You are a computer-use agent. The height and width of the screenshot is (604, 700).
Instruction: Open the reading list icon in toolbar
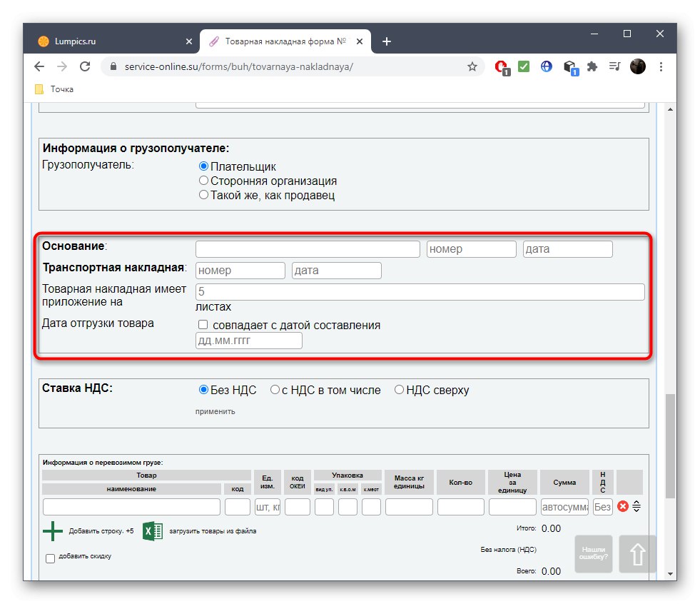click(x=614, y=66)
